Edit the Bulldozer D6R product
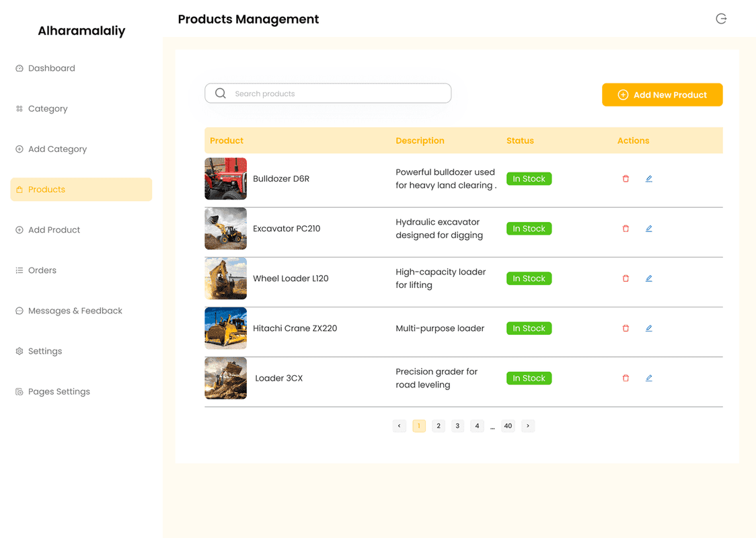The width and height of the screenshot is (756, 538). [x=648, y=179]
